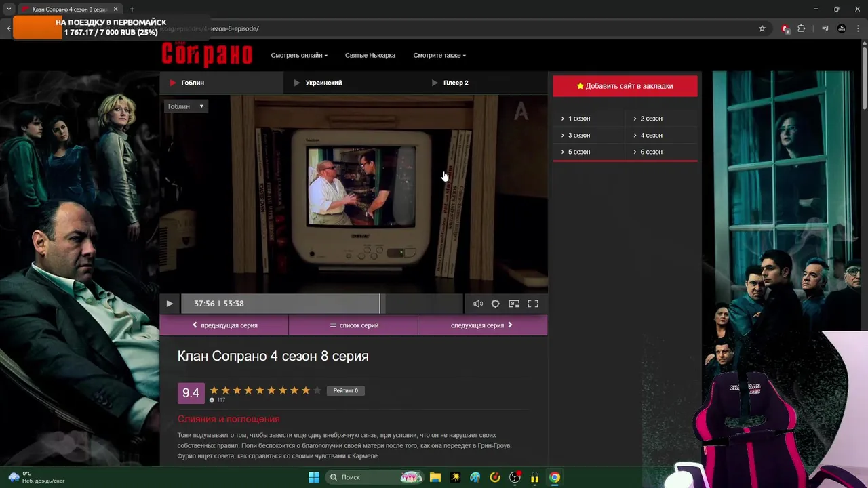Open the orange circular taskbar app icon
Screen dimensions: 868x488
pos(495,477)
